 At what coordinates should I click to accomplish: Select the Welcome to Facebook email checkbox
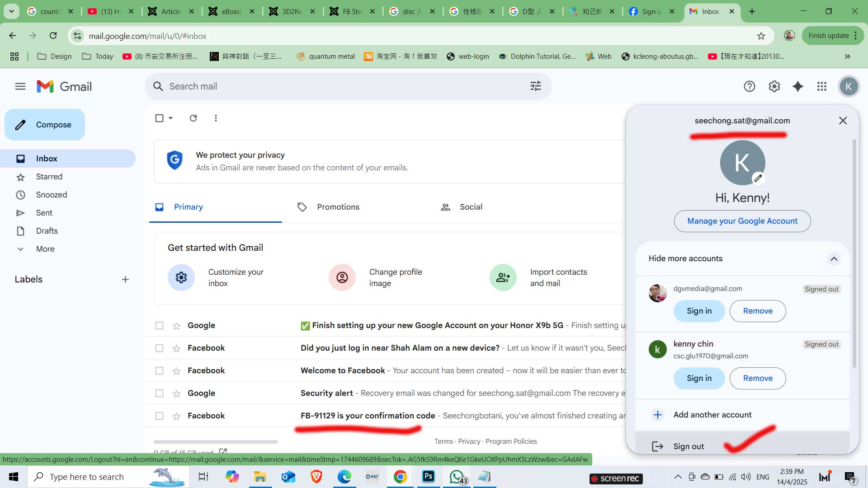click(159, 371)
